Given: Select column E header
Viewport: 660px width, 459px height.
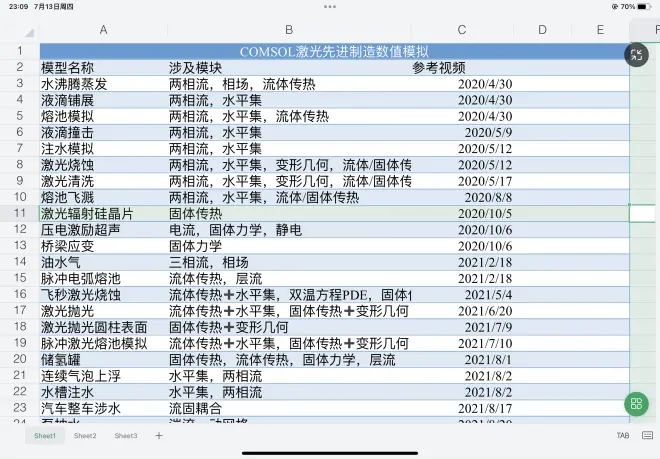Looking at the screenshot, I should point(600,30).
